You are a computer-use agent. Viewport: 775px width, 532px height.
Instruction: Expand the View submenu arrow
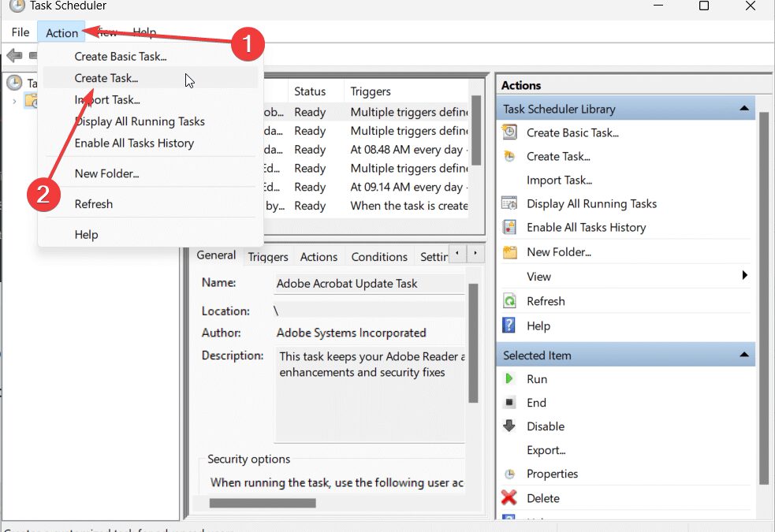pyautogui.click(x=744, y=277)
